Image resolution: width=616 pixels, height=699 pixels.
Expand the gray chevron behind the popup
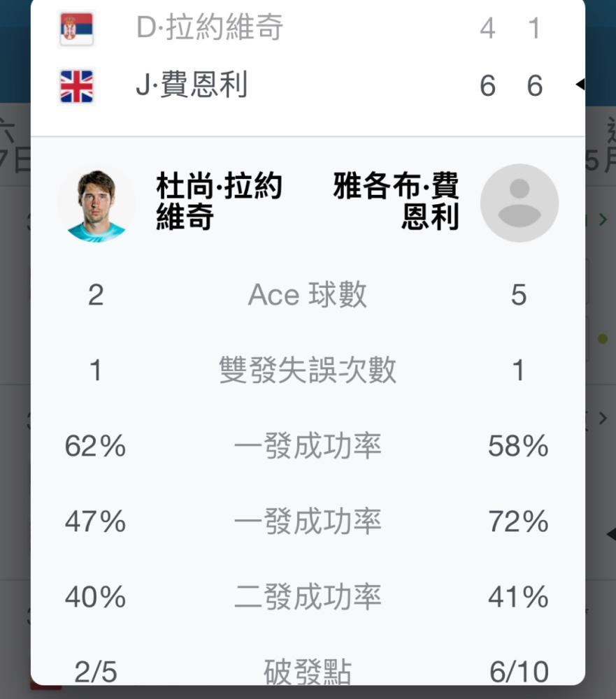(603, 418)
